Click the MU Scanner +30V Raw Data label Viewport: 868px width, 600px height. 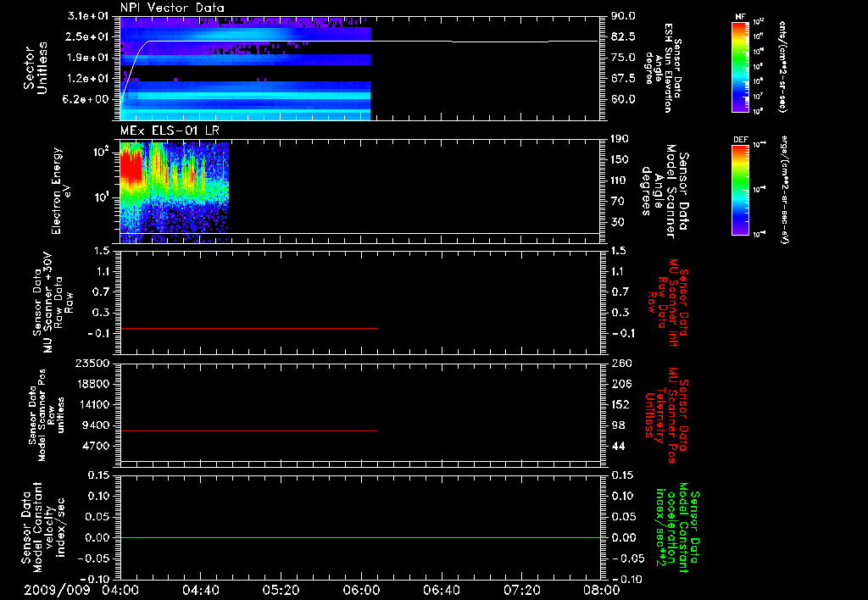(53, 303)
